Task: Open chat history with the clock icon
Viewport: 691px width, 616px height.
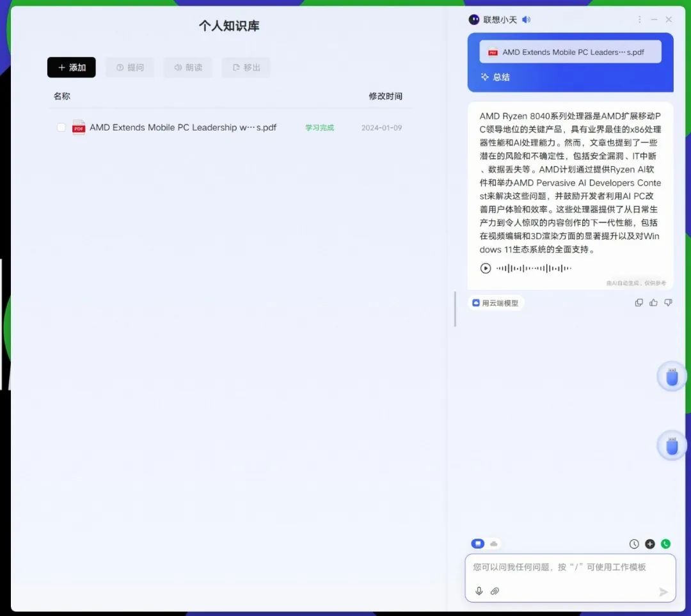Action: point(633,544)
